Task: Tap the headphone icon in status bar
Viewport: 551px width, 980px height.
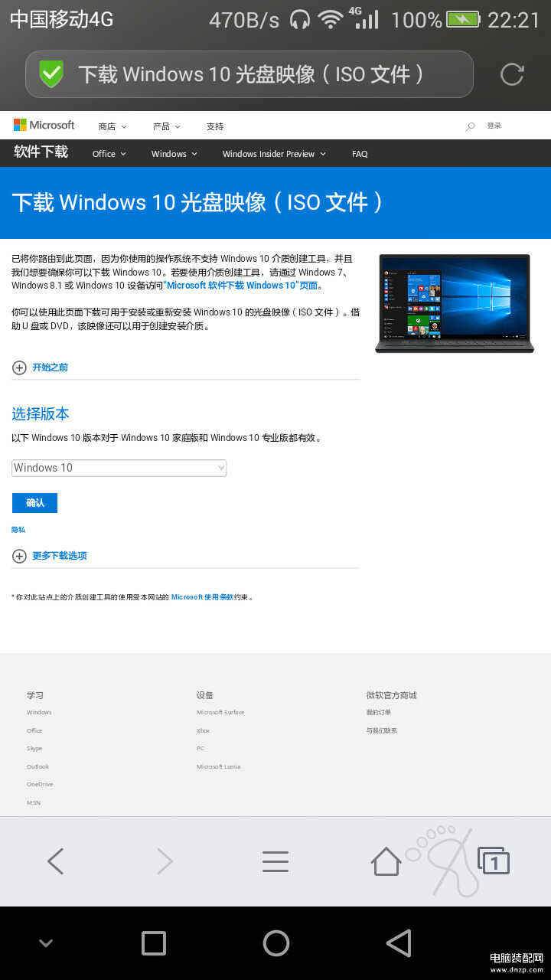Action: click(x=300, y=20)
